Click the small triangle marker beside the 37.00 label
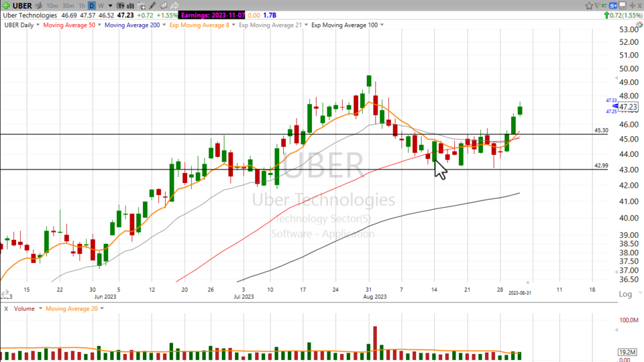 pos(616,271)
